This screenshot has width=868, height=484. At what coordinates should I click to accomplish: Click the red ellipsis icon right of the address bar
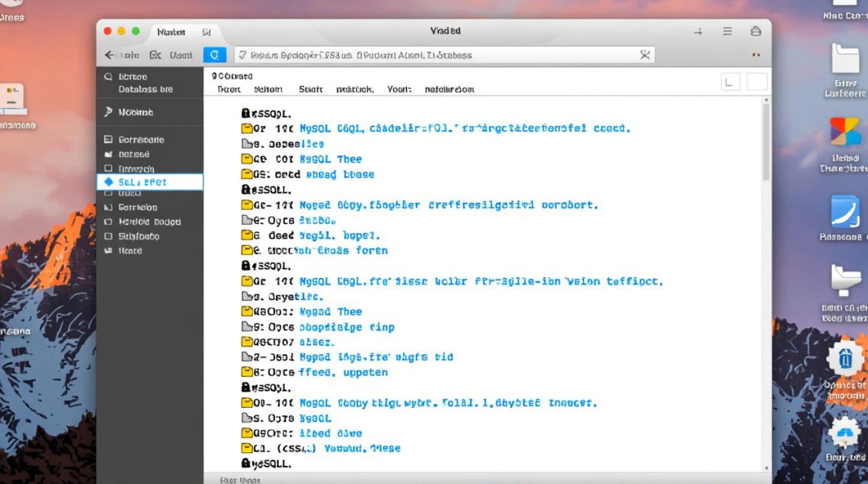pyautogui.click(x=756, y=55)
